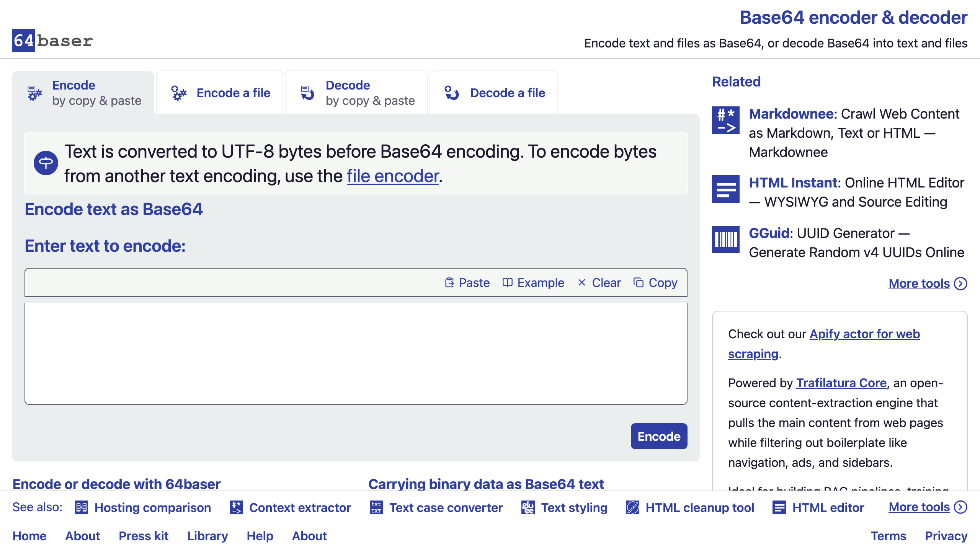This screenshot has height=551, width=980.
Task: Load the Example text
Action: pyautogui.click(x=533, y=282)
